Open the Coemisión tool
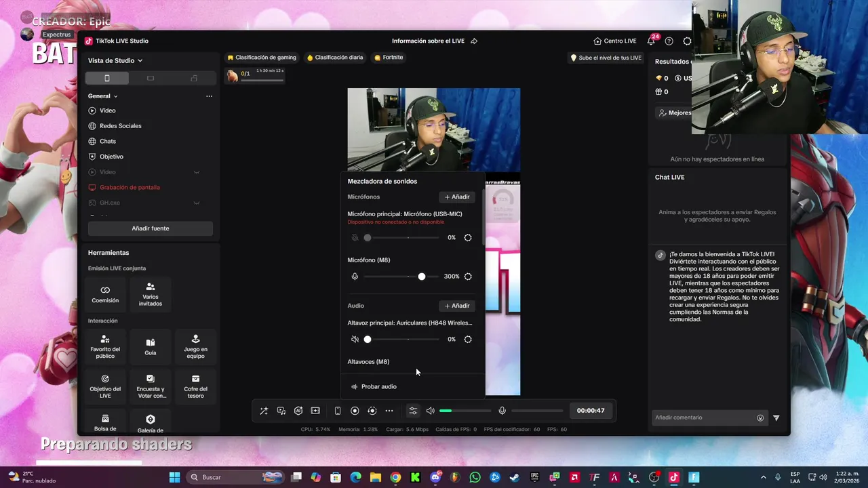The width and height of the screenshot is (868, 488). pyautogui.click(x=105, y=294)
